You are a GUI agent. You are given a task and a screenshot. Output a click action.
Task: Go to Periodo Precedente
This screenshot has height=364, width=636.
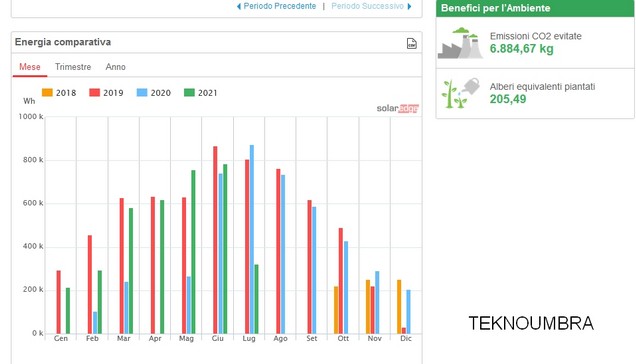pyautogui.click(x=279, y=6)
